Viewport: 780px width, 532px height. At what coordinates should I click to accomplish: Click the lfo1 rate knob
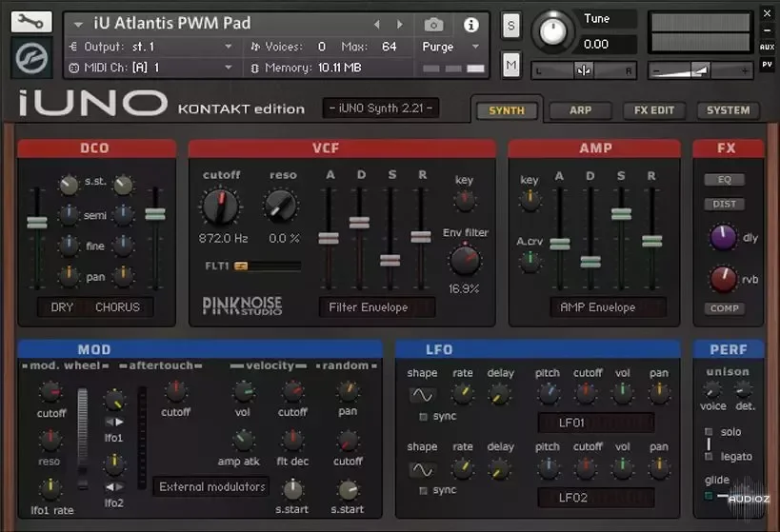[x=50, y=489]
